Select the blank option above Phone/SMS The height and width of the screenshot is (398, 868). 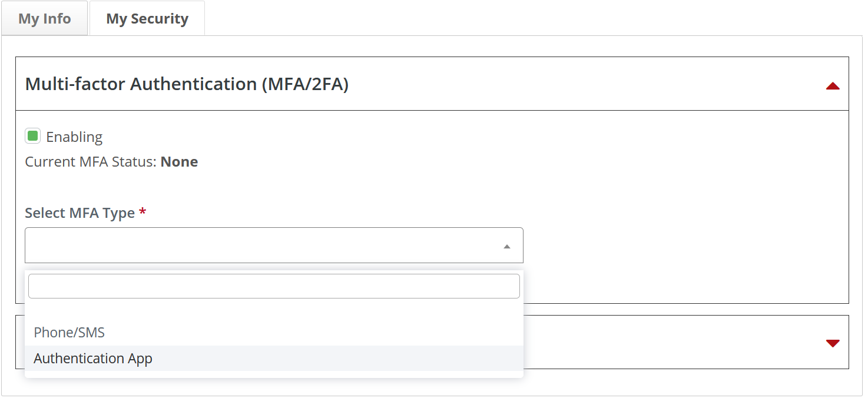(274, 310)
